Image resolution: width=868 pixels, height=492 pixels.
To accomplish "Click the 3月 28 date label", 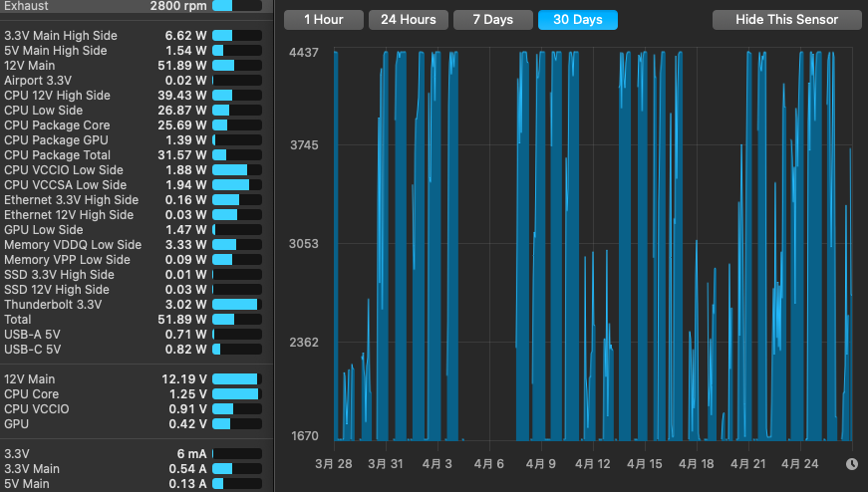I will [334, 464].
